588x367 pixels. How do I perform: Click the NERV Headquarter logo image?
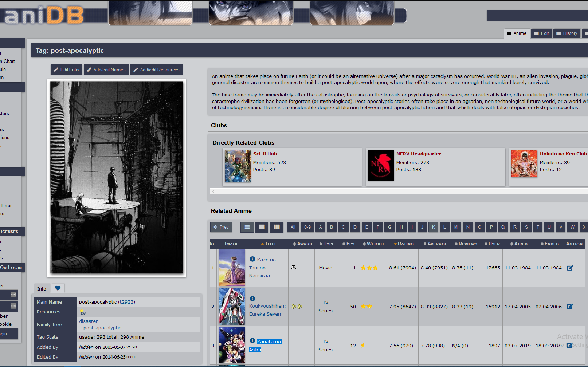point(381,165)
